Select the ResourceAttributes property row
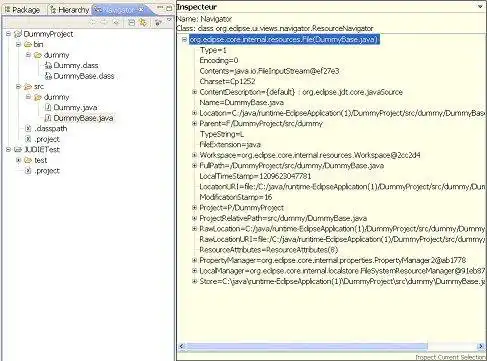The width and height of the screenshot is (487, 361). point(269,250)
